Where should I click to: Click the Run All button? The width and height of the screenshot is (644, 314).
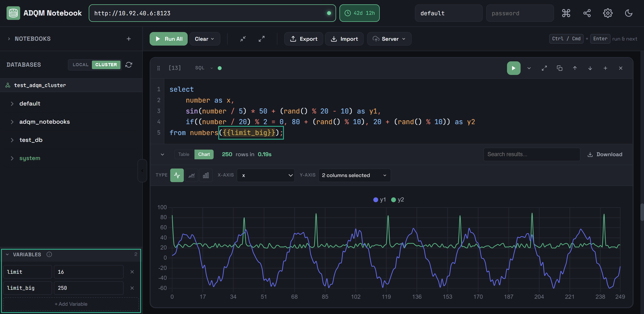click(169, 39)
